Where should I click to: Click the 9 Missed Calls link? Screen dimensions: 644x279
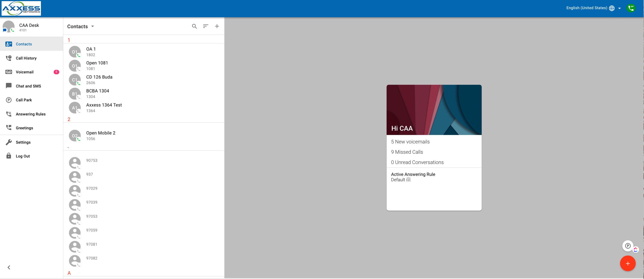[407, 152]
